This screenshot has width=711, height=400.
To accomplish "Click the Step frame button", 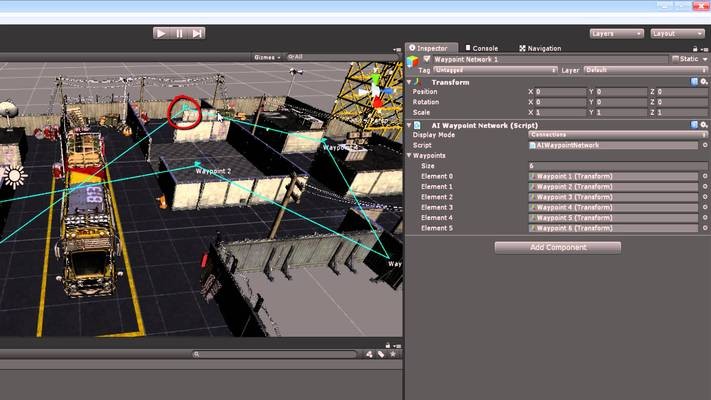I will [x=197, y=33].
